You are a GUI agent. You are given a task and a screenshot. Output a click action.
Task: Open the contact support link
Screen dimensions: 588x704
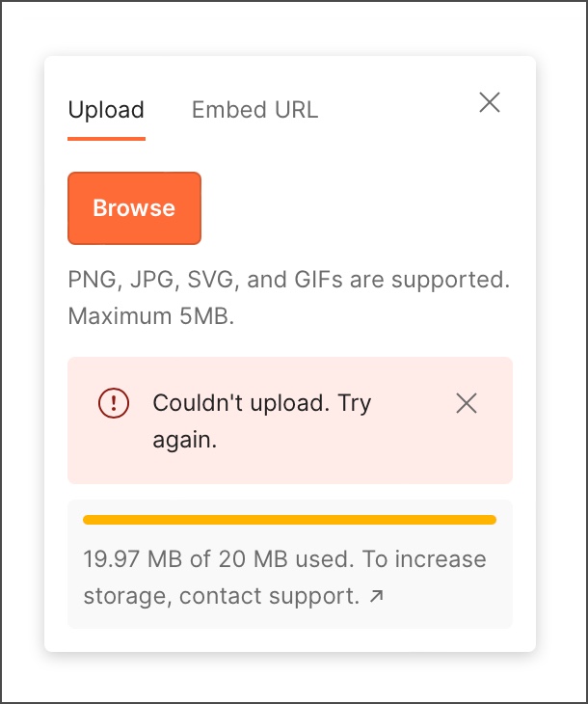point(269,596)
